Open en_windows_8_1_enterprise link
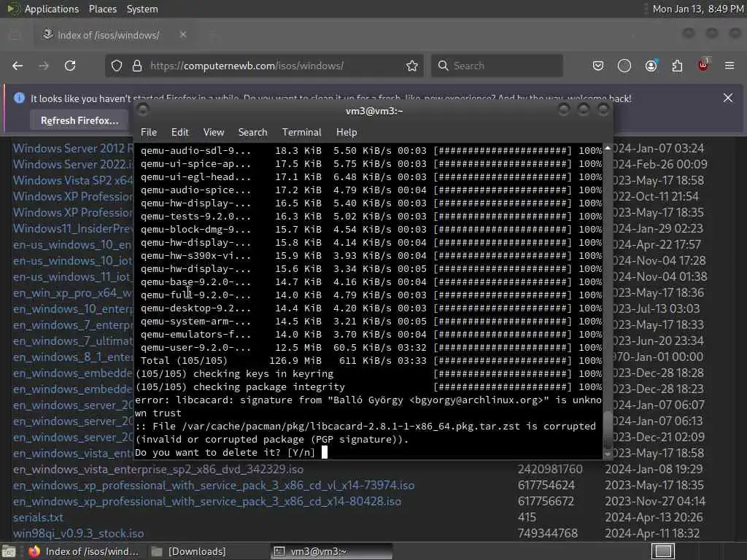This screenshot has width=747, height=560. coord(74,357)
